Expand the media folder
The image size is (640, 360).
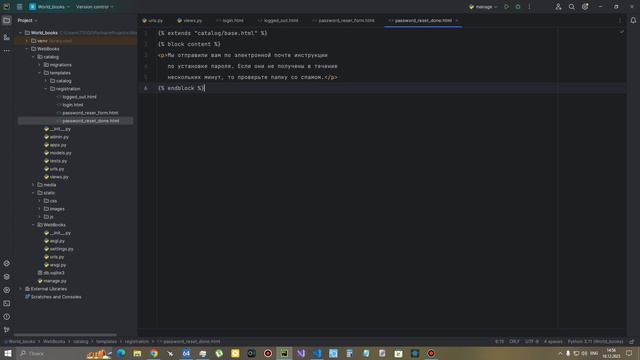click(33, 185)
